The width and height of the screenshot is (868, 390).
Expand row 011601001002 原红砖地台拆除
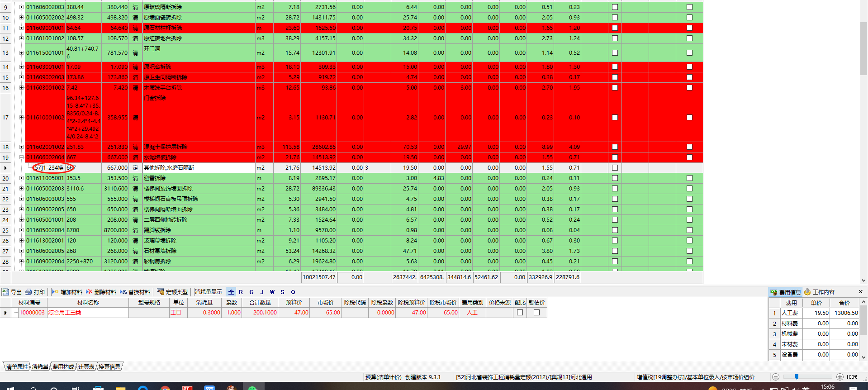point(21,38)
